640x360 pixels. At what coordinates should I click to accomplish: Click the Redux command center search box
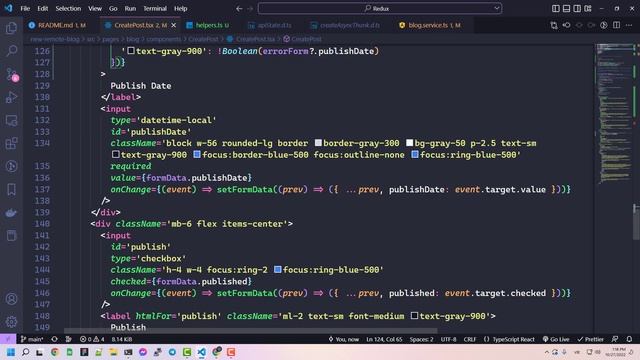coord(380,8)
